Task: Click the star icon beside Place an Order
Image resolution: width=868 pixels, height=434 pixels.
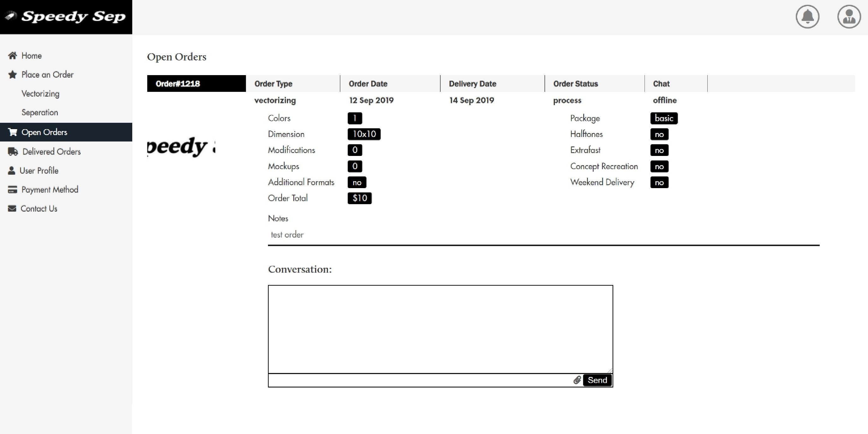Action: tap(12, 74)
